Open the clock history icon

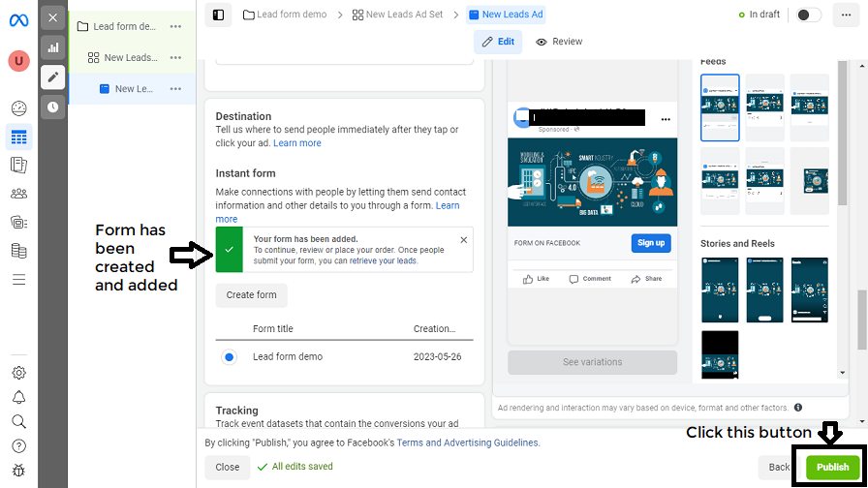(x=52, y=107)
